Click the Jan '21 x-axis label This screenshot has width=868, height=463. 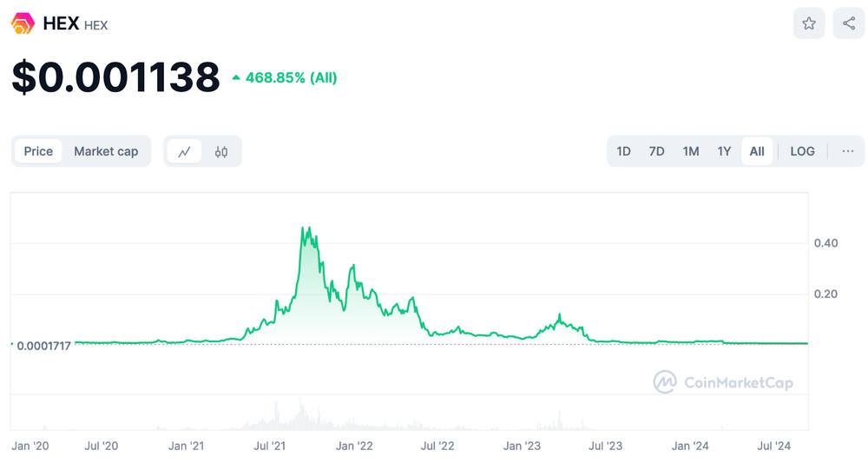(x=186, y=446)
